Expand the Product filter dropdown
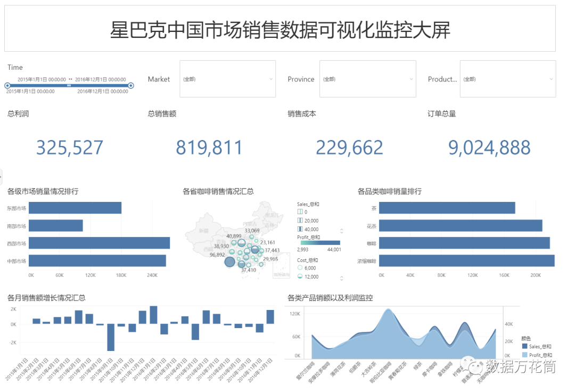This screenshot has height=392, width=575. click(x=507, y=79)
